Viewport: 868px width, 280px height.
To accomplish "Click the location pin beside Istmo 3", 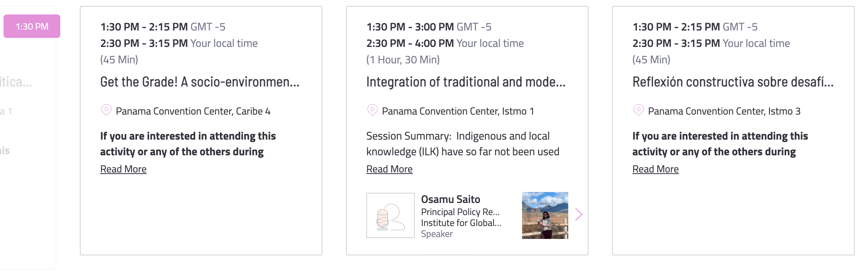I will pyautogui.click(x=638, y=110).
